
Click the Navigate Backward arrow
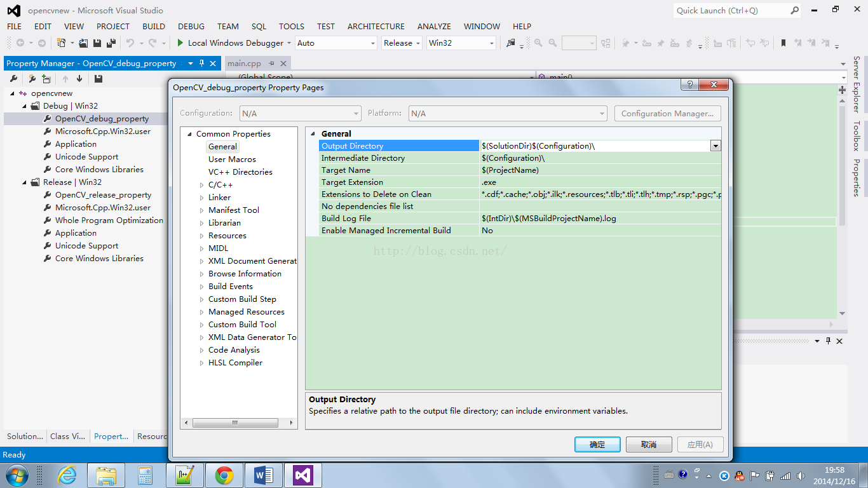point(20,43)
